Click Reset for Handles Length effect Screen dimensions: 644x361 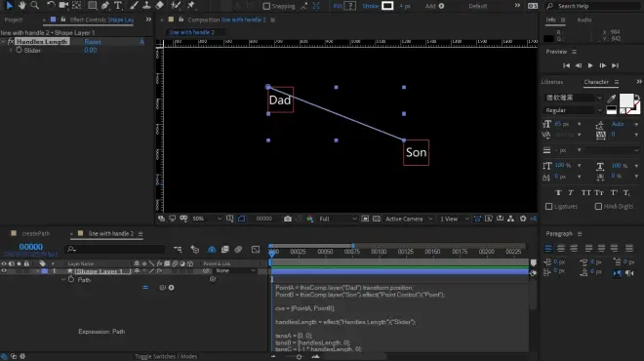point(93,42)
